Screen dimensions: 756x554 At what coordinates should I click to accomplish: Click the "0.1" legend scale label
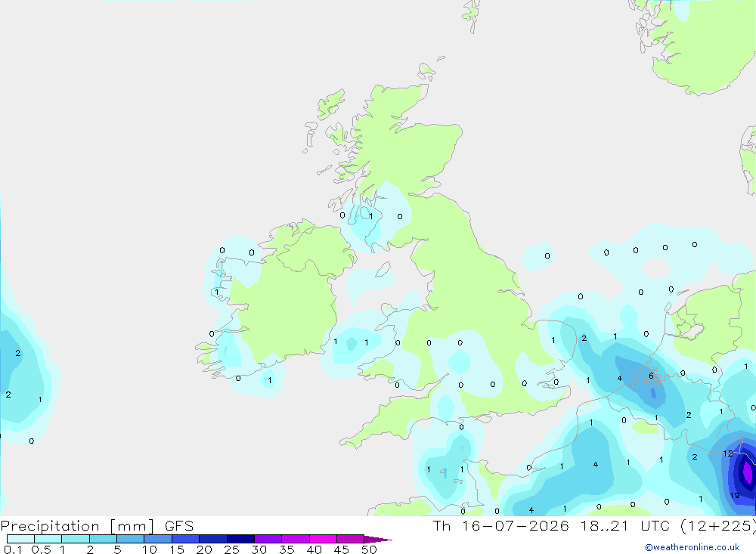(x=13, y=549)
